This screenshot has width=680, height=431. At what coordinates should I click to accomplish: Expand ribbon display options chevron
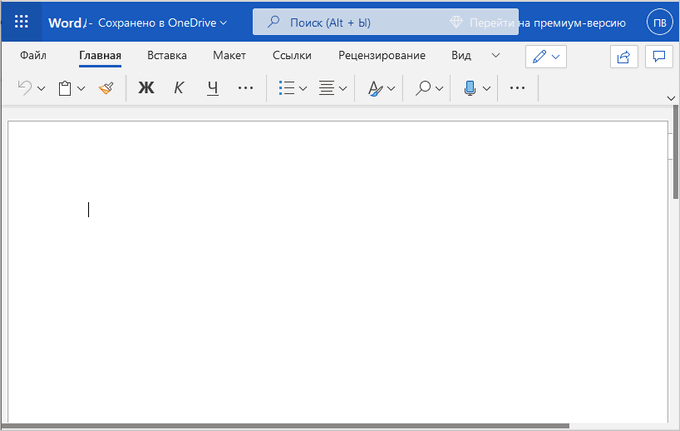click(x=671, y=98)
